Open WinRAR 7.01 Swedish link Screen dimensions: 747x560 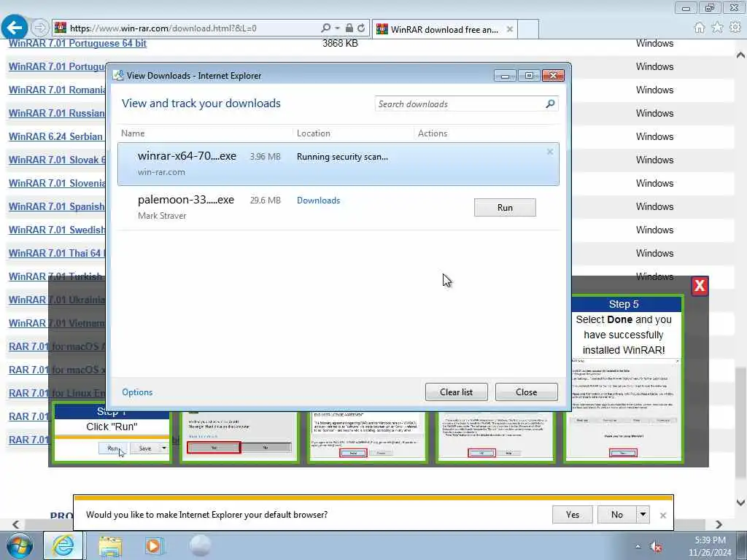pos(57,230)
